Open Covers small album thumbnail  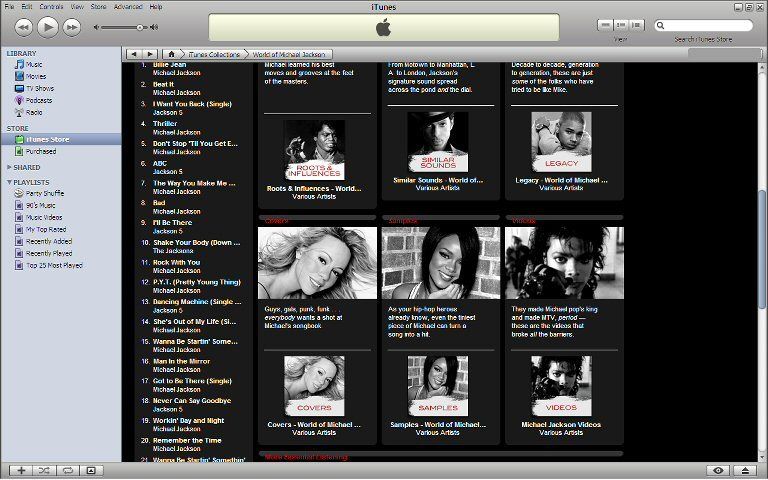[x=314, y=386]
